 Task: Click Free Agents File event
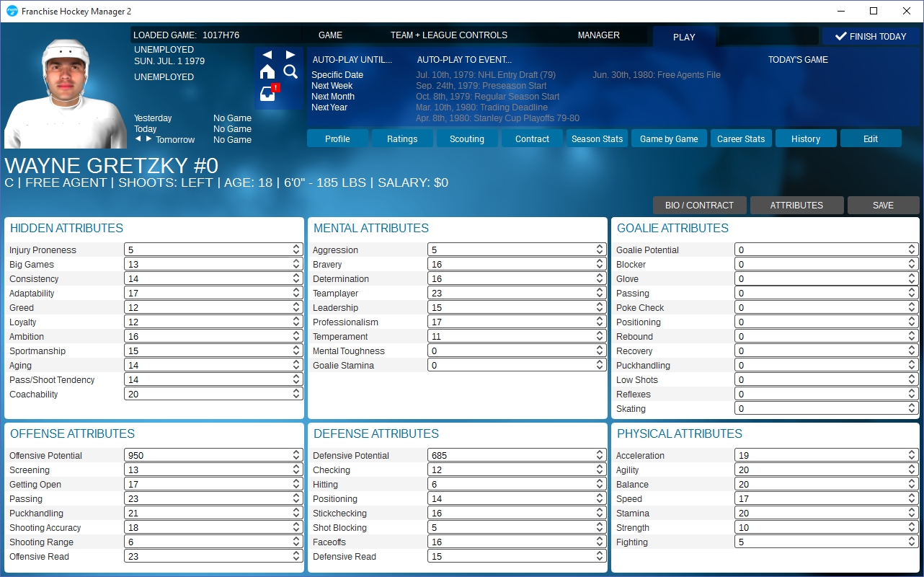pyautogui.click(x=657, y=75)
